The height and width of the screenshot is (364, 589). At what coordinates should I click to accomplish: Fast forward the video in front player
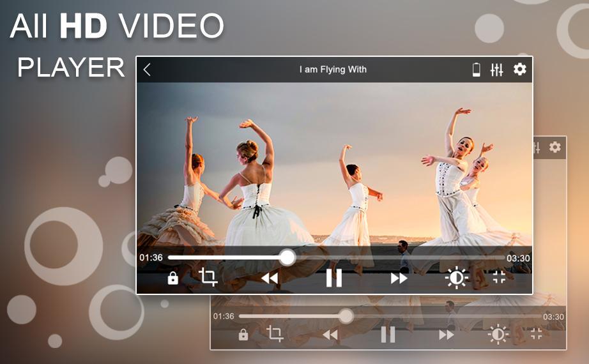(x=399, y=278)
